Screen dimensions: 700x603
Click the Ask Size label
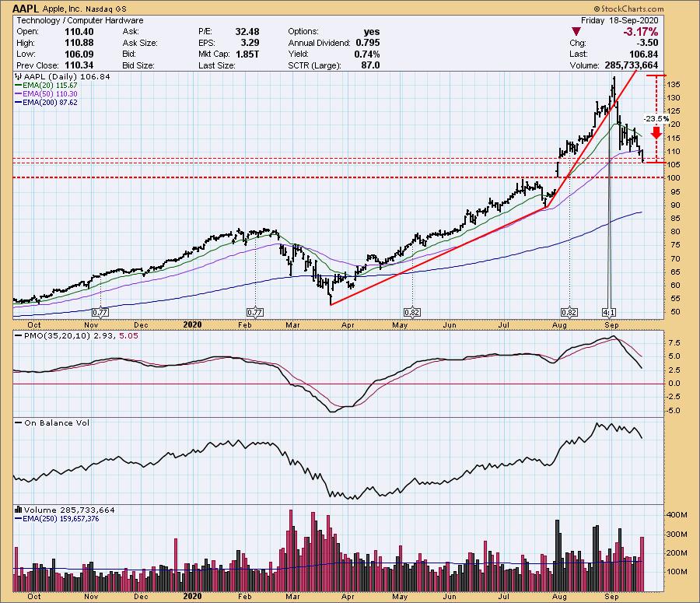pyautogui.click(x=140, y=43)
